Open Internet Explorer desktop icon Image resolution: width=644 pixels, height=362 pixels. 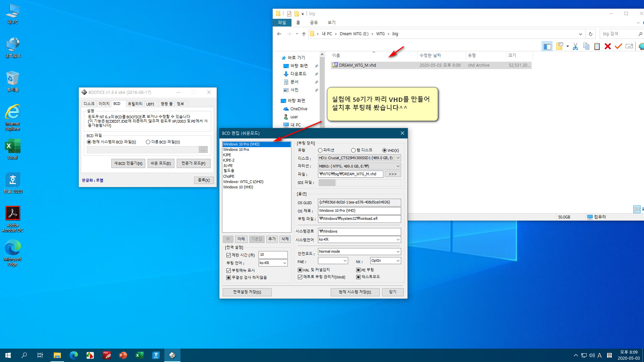[13, 117]
